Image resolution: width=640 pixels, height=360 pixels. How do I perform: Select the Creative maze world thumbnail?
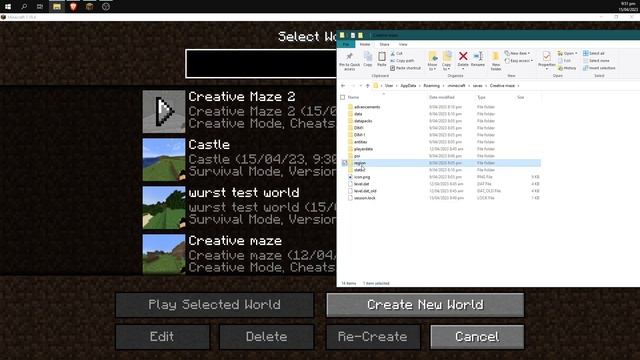164,254
